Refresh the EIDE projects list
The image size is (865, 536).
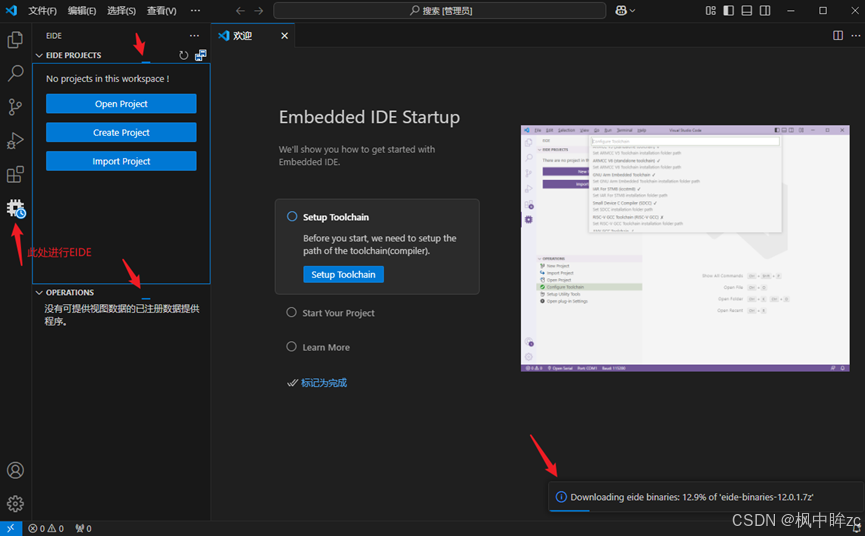click(184, 55)
